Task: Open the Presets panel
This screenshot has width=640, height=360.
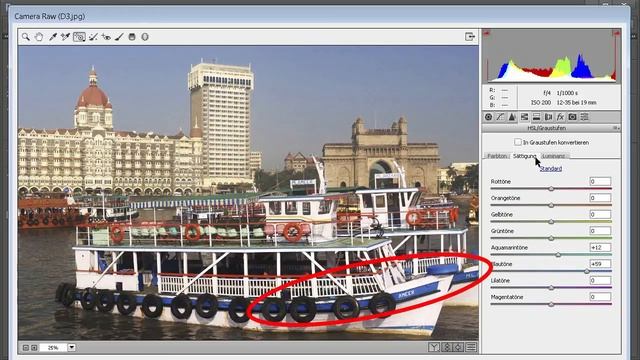Action: tap(584, 117)
